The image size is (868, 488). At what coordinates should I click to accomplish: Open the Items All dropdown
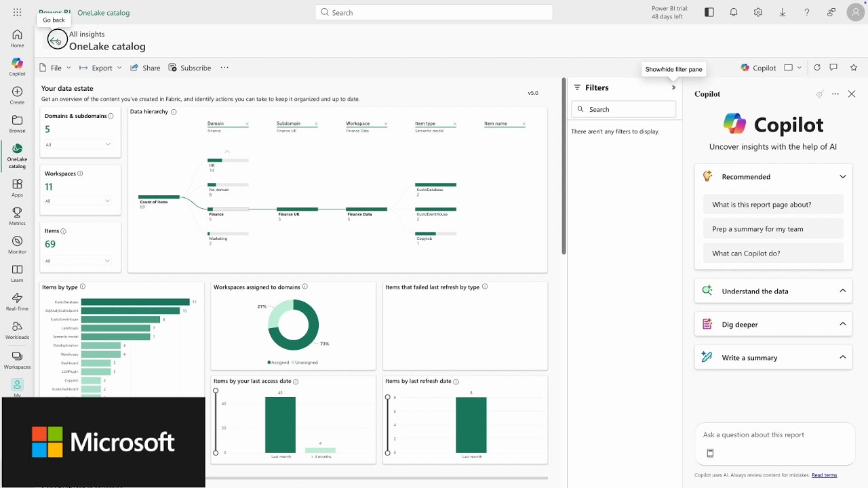[x=79, y=261]
